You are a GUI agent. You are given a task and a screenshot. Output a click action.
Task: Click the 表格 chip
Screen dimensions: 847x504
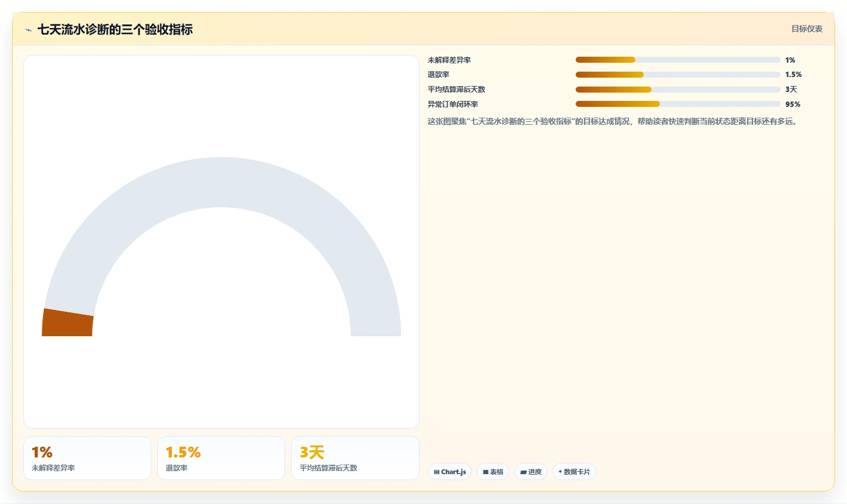tap(493, 472)
